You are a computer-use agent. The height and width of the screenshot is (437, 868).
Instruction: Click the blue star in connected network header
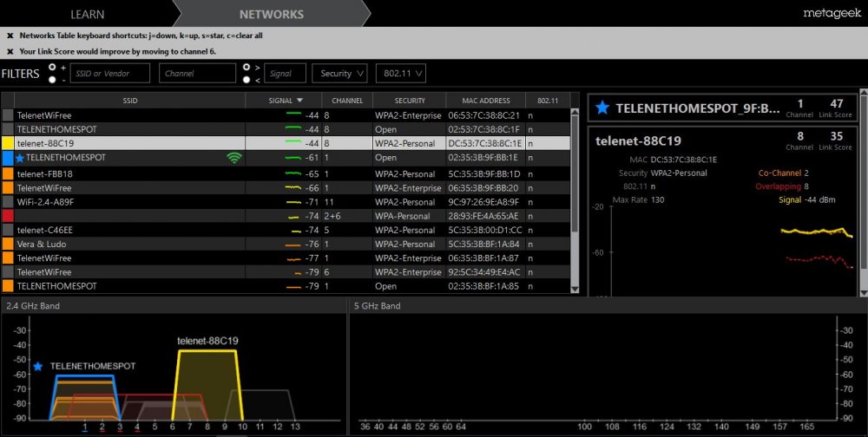point(602,108)
